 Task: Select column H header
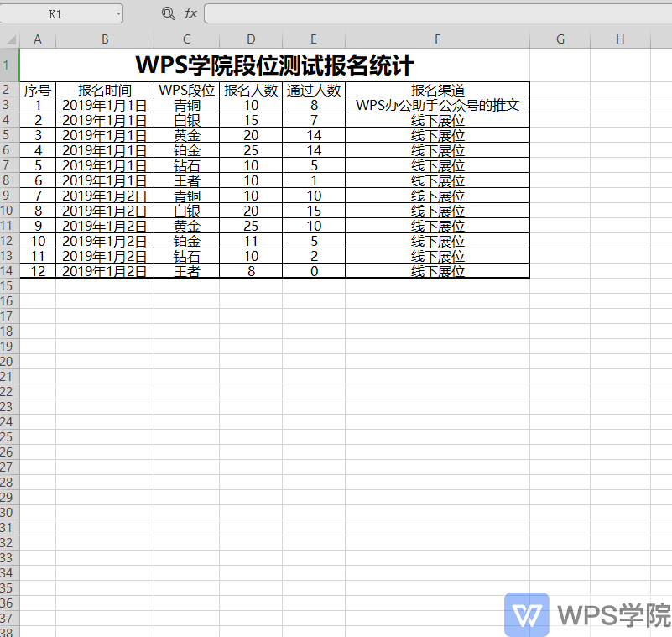620,39
